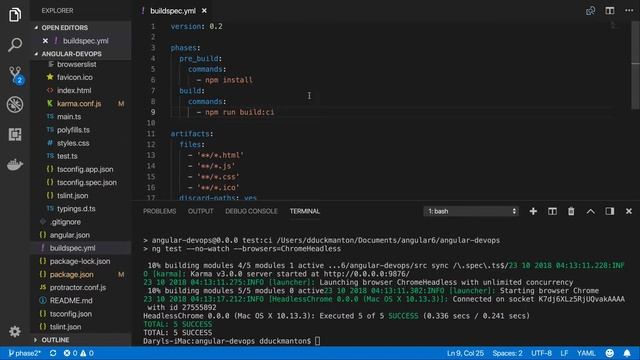640x360 pixels.
Task: Kill the terminal with trash icon
Action: click(x=571, y=211)
